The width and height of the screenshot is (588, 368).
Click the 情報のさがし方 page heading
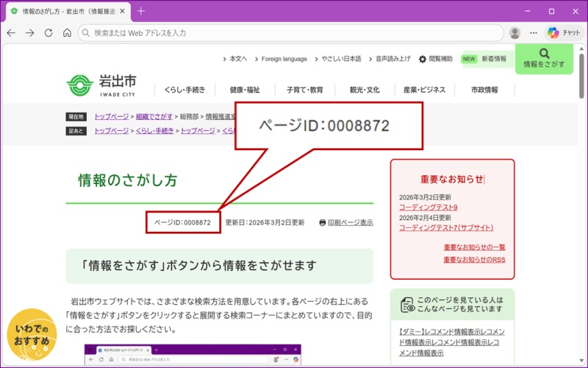pos(128,180)
